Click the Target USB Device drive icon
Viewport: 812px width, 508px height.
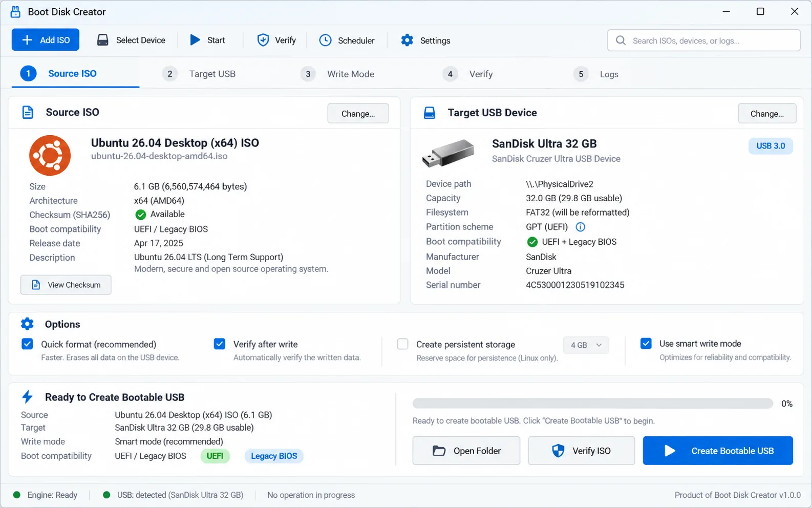point(430,113)
